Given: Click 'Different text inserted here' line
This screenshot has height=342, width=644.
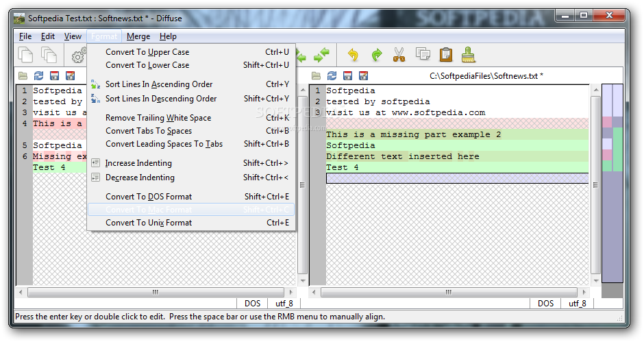Looking at the screenshot, I should point(403,157).
